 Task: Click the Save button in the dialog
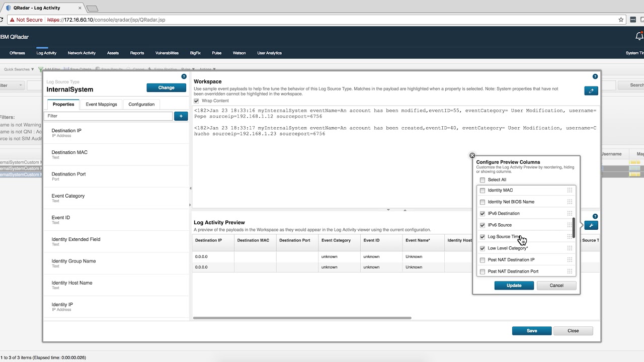coord(532,331)
